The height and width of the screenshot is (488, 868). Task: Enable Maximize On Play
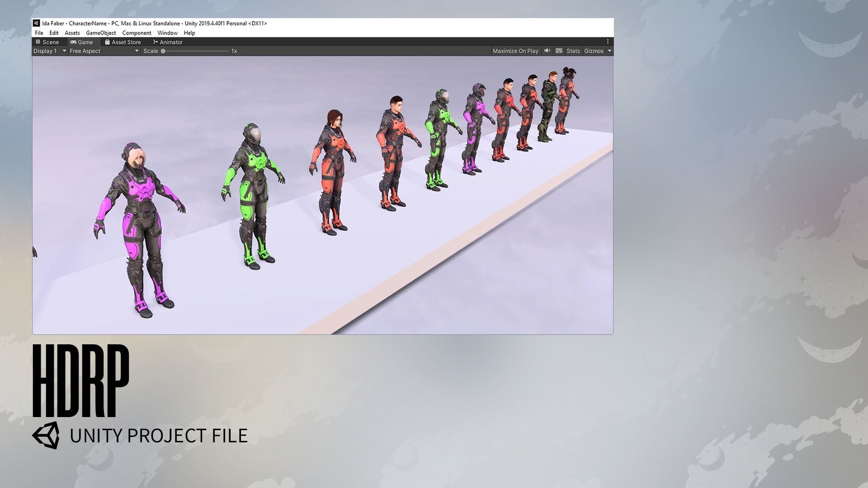pos(515,51)
